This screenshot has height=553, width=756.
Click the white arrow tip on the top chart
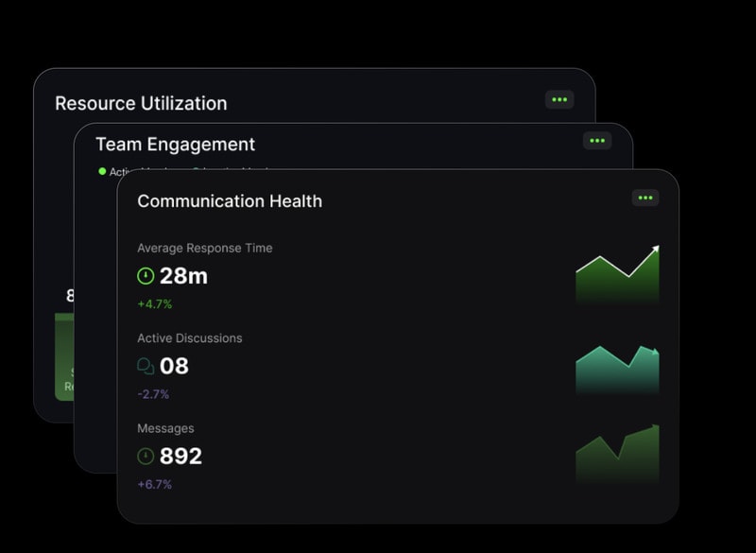655,250
